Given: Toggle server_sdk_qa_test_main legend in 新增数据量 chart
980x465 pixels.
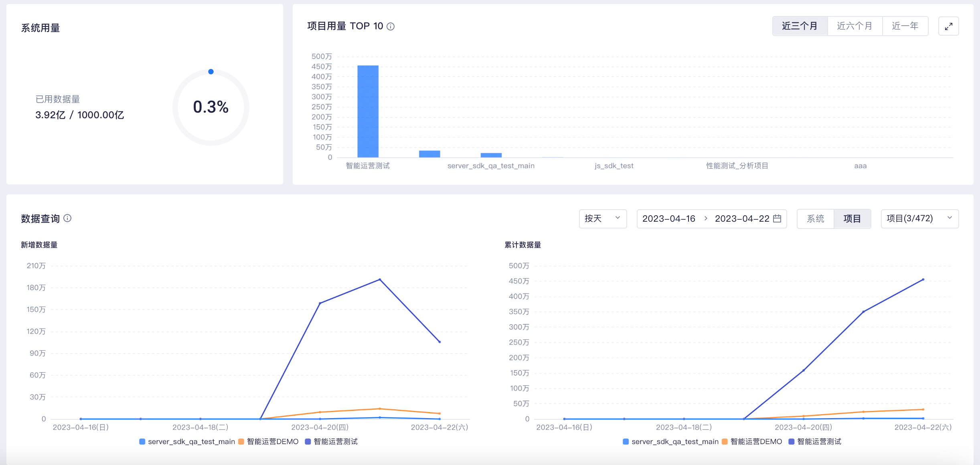Looking at the screenshot, I should (187, 441).
